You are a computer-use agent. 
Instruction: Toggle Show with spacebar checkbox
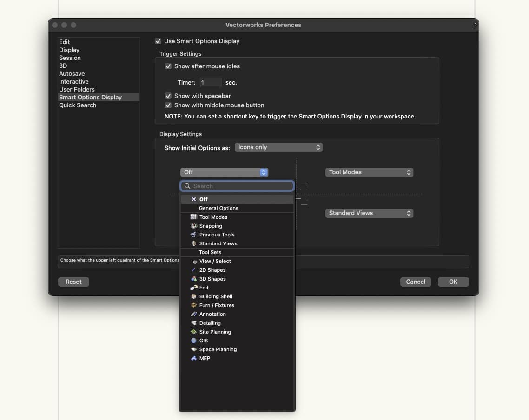[x=168, y=96]
